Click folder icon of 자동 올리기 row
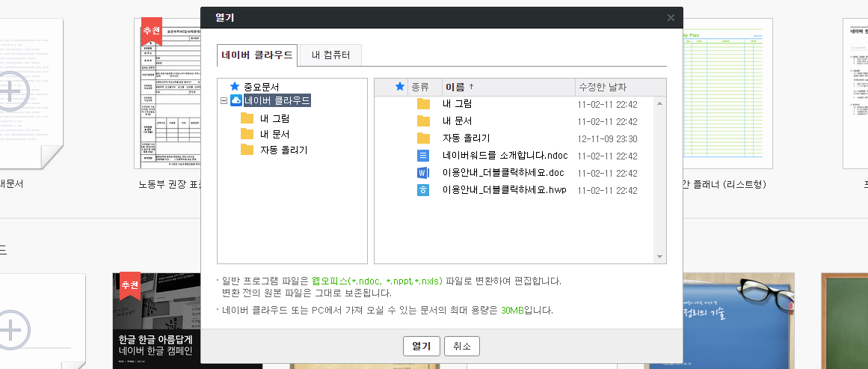868x369 pixels. click(423, 138)
